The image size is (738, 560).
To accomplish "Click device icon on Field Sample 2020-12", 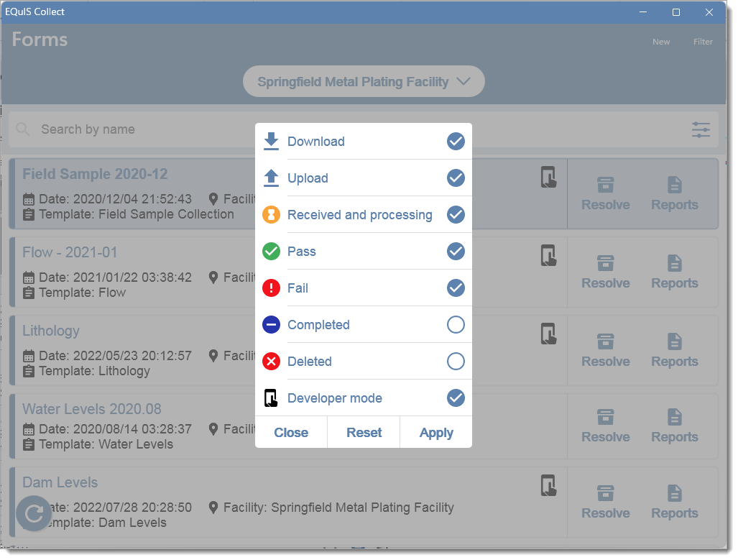I will 549,178.
